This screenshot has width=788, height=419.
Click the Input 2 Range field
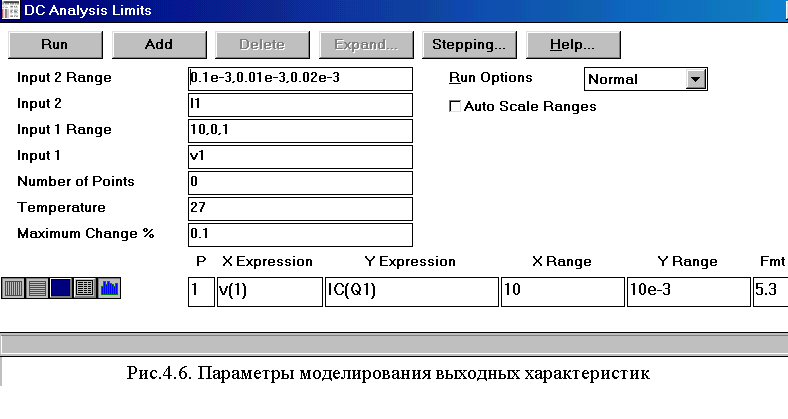(300, 79)
